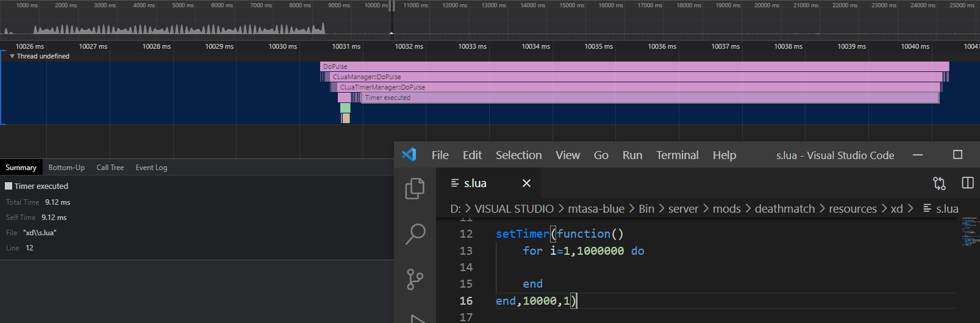This screenshot has height=323, width=980.
Task: Click the Open Changes compare icon in editor toolbar
Action: 939,183
